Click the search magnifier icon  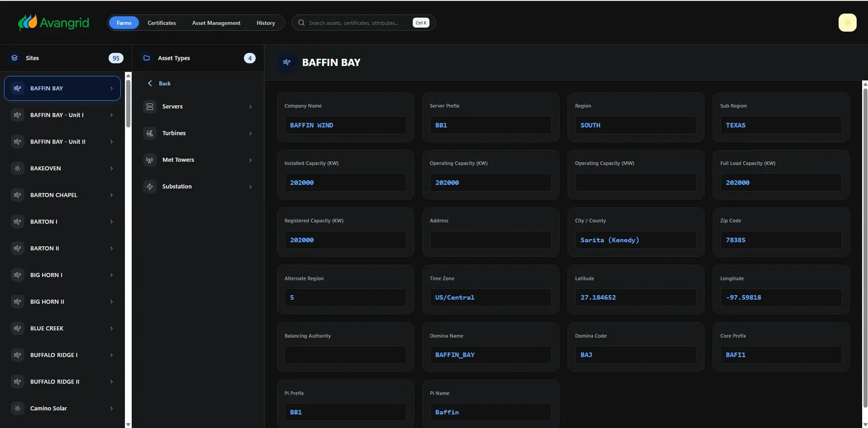coord(302,23)
